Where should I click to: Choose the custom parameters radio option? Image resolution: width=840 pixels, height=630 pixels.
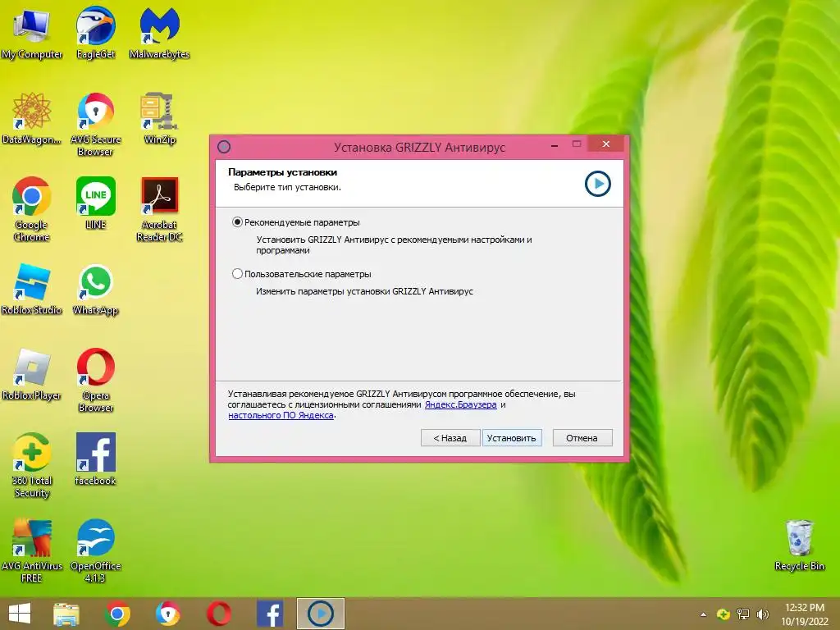pos(237,274)
